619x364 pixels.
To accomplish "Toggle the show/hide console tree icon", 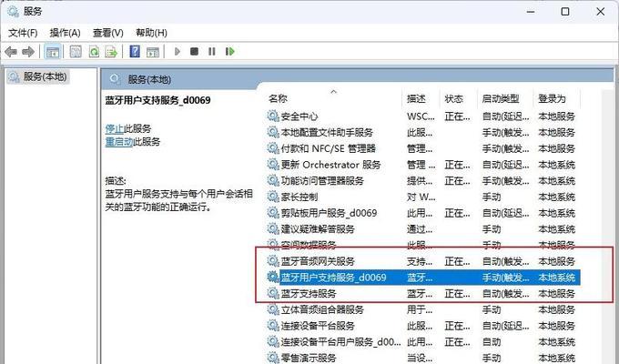I will coord(53,52).
